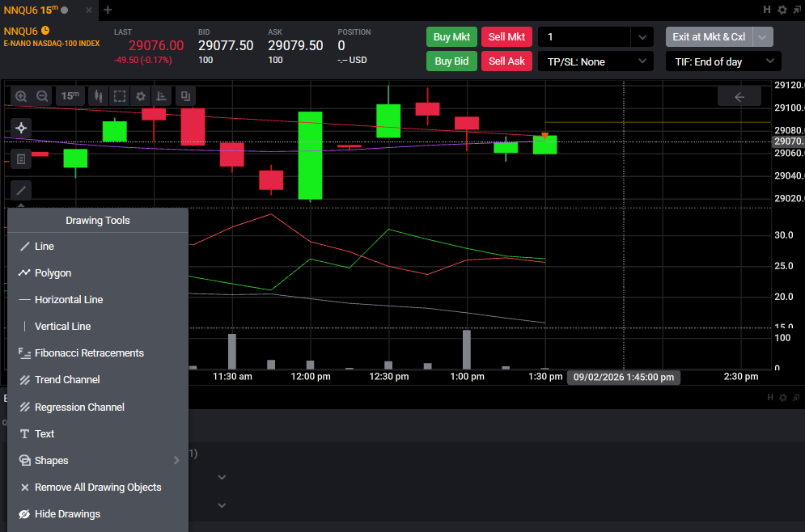Select Fibonacci Retracements tool
This screenshot has width=805, height=532.
(x=98, y=353)
